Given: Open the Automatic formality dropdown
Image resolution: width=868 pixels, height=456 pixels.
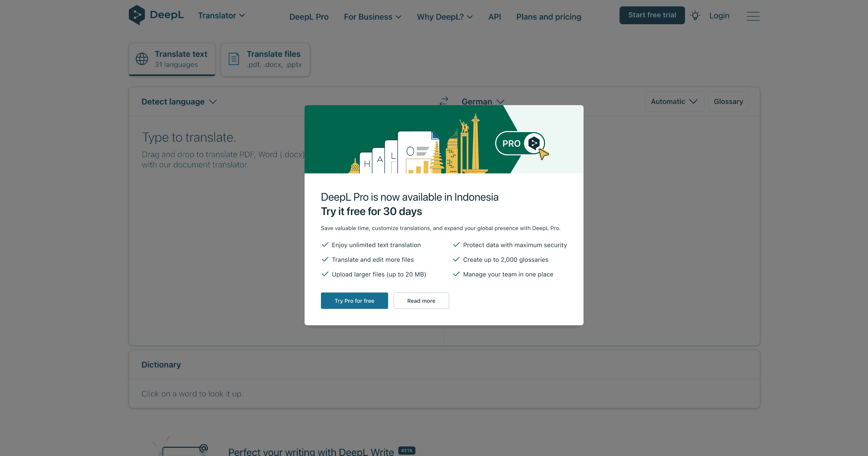Looking at the screenshot, I should tap(675, 102).
